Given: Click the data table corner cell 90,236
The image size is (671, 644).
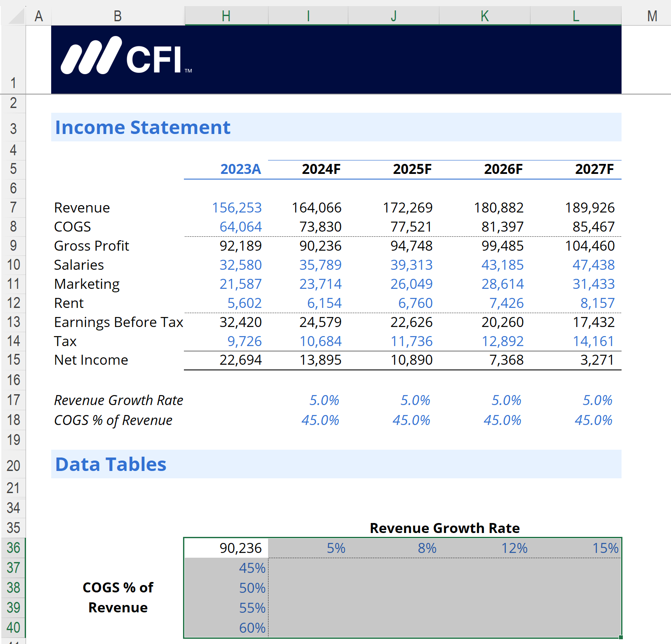Looking at the screenshot, I should pyautogui.click(x=240, y=548).
